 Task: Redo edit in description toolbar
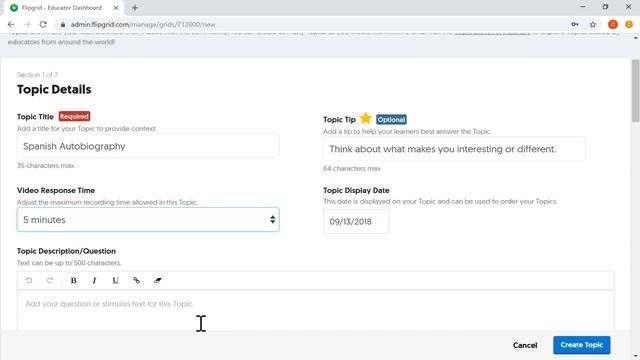50,280
